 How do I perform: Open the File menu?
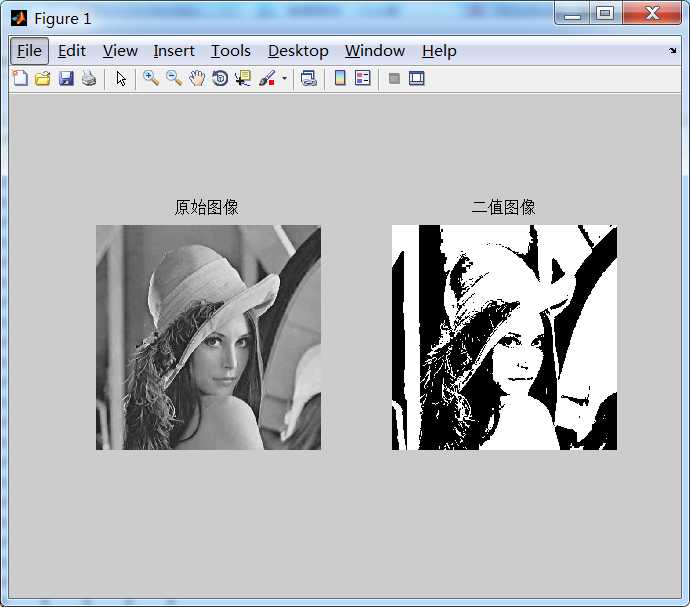tap(29, 51)
